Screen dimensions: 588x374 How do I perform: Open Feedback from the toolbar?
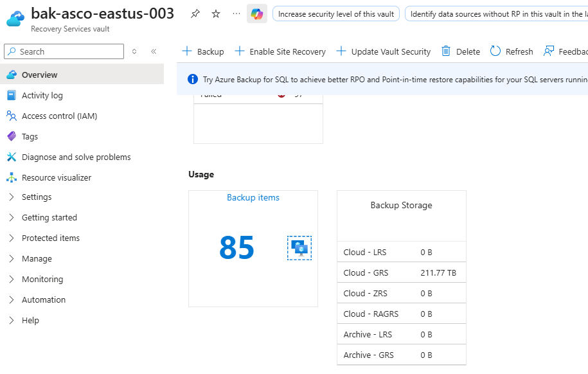(566, 51)
